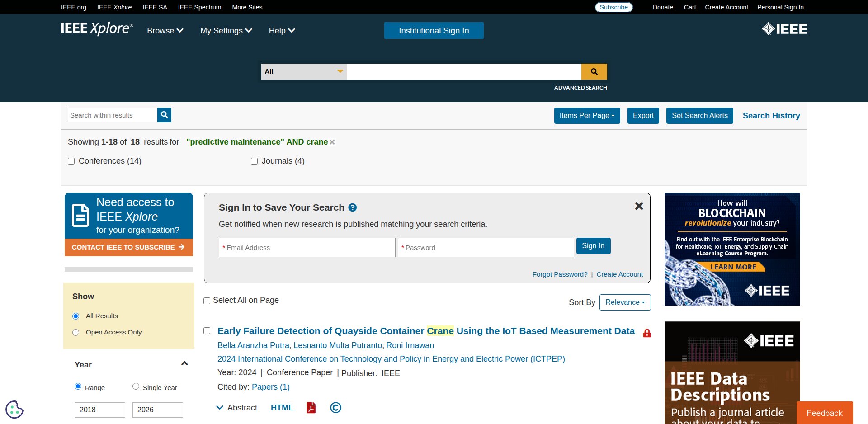Open the More Sites menu

(x=247, y=7)
